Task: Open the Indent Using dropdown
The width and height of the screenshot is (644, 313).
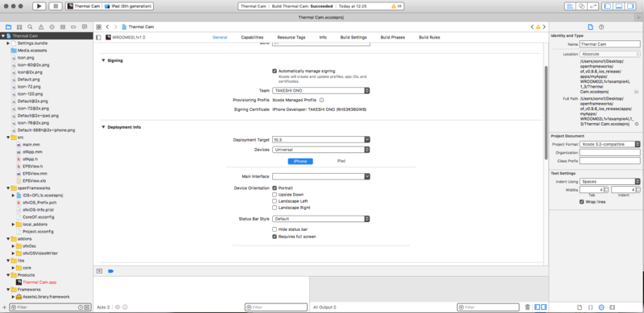Action: click(610, 181)
